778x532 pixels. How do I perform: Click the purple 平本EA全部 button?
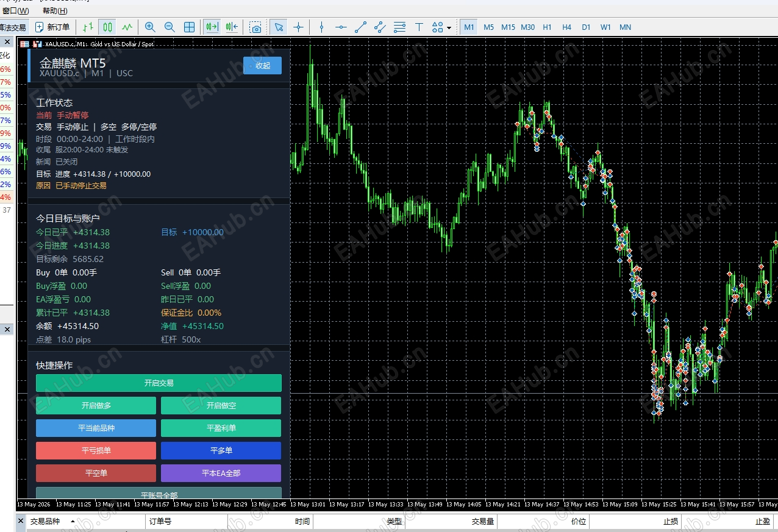tap(221, 473)
